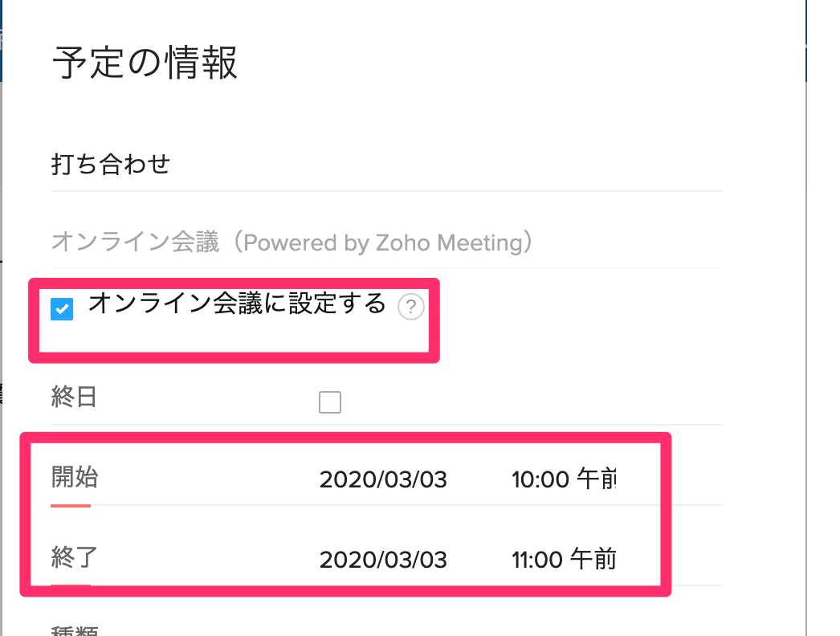Click the red required underline below 開始

pyautogui.click(x=71, y=505)
